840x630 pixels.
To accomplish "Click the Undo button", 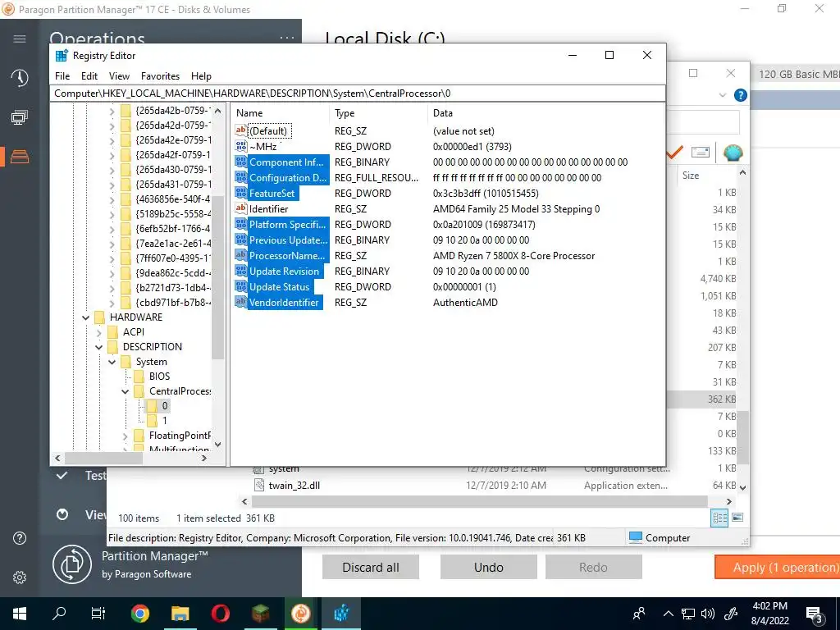I will click(x=489, y=568).
